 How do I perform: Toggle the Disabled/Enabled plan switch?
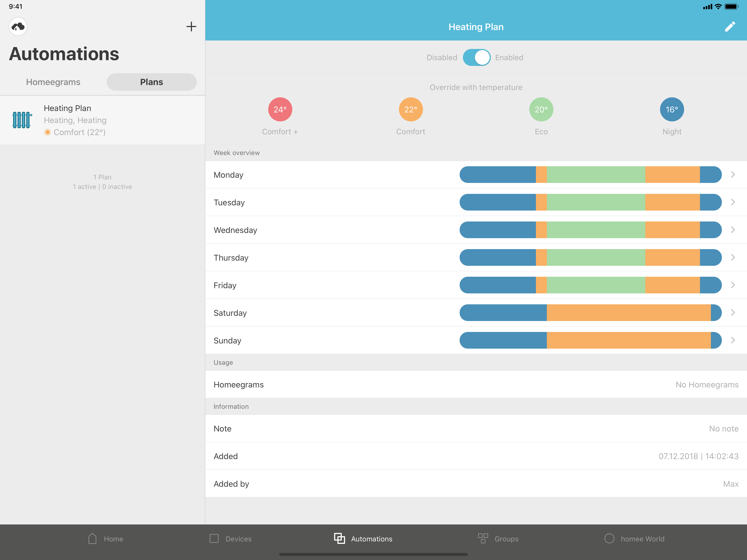point(476,57)
